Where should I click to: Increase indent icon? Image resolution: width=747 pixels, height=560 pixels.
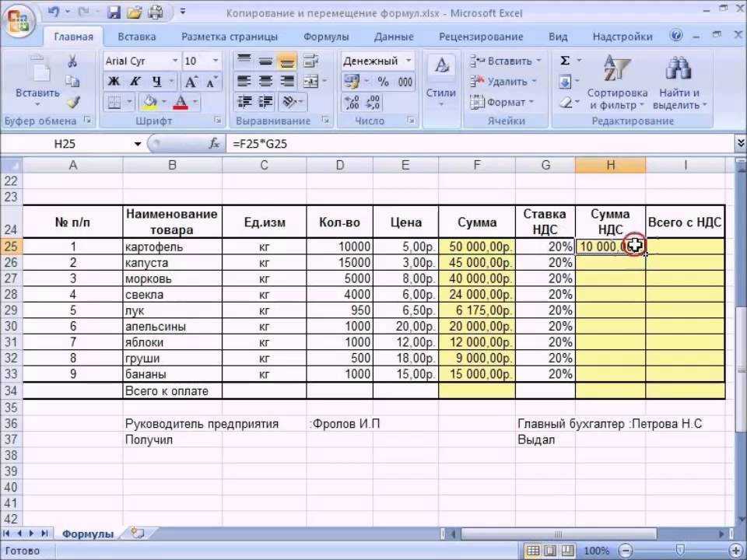tap(266, 102)
